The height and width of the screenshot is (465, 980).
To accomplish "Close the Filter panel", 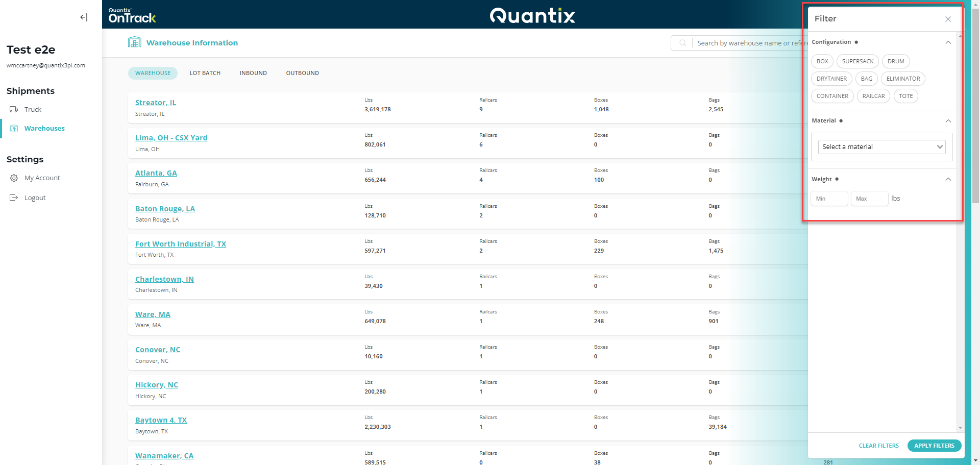I will coord(948,19).
